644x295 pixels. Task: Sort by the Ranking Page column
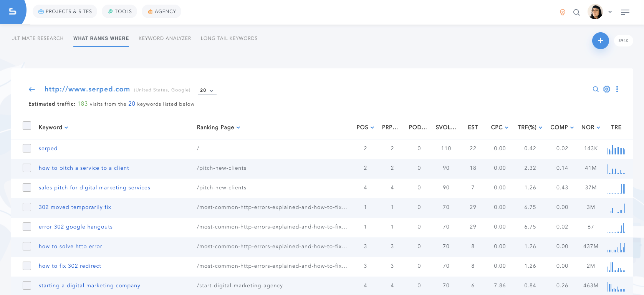click(x=219, y=128)
